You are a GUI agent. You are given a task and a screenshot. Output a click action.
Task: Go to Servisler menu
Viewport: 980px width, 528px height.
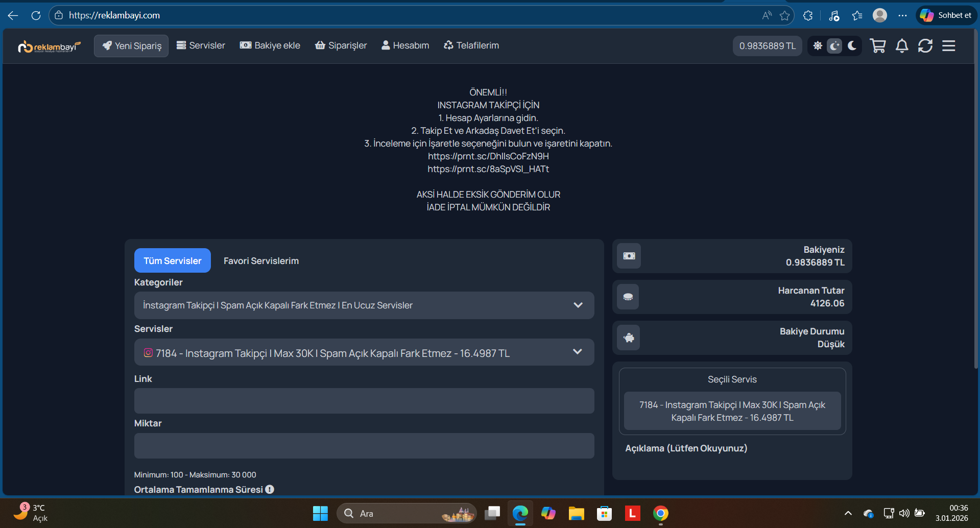(x=201, y=45)
